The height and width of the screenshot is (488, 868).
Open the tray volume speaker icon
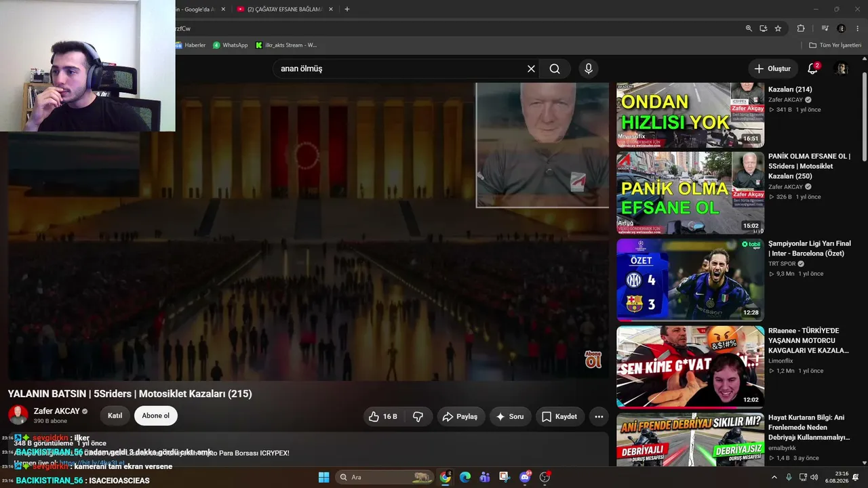click(x=813, y=477)
